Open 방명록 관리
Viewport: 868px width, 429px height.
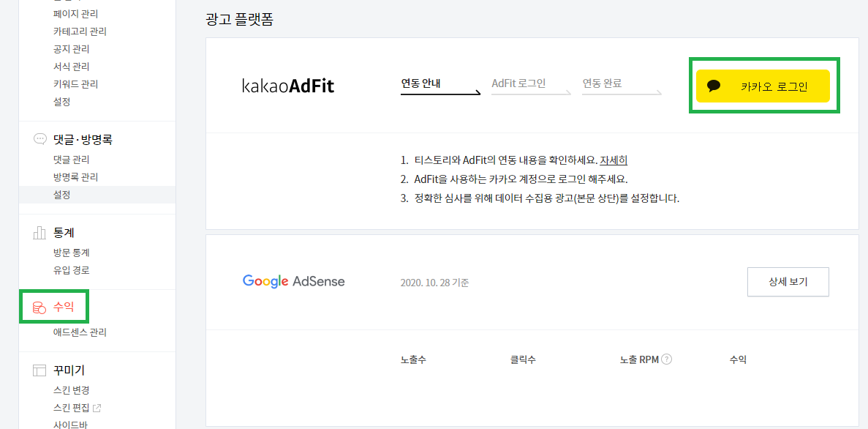click(x=76, y=177)
